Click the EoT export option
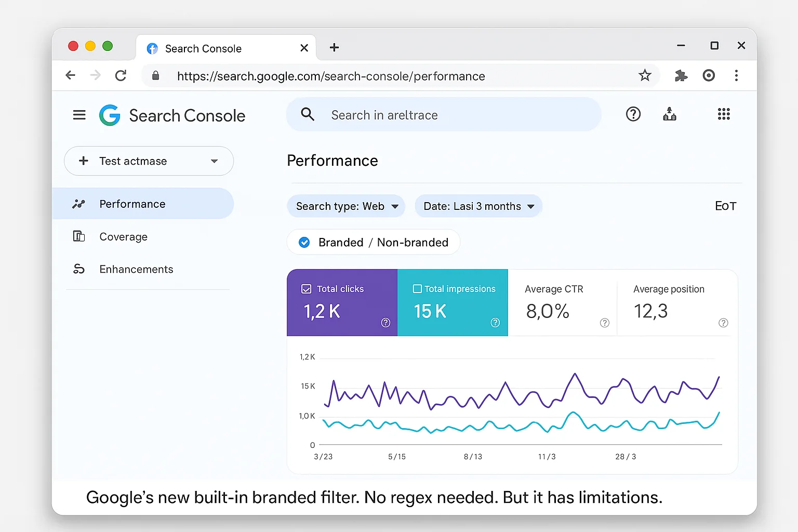 coord(725,206)
